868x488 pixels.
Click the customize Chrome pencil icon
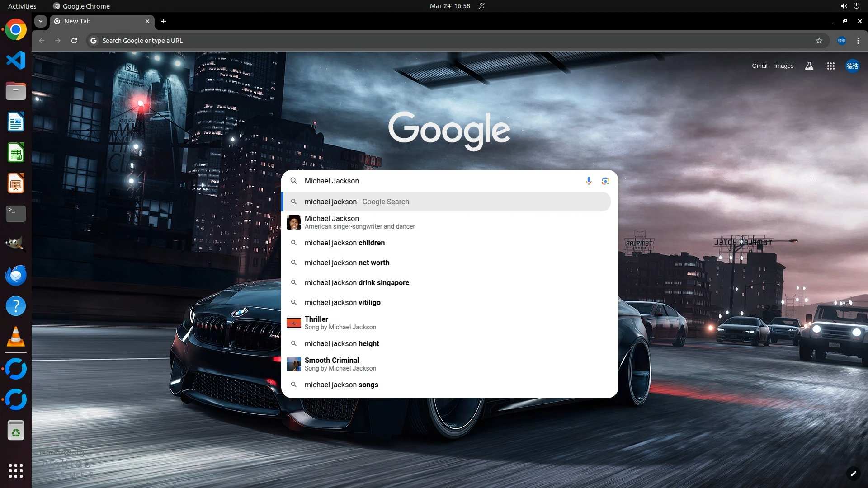[853, 473]
